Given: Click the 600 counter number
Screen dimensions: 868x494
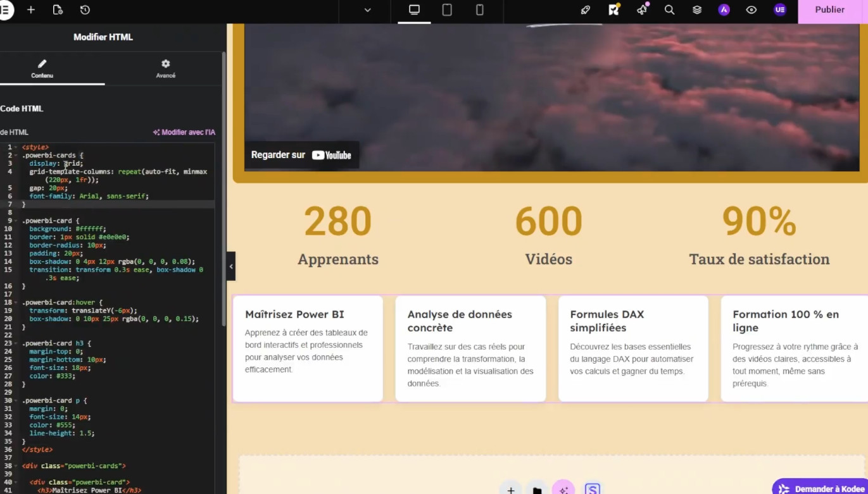Looking at the screenshot, I should click(x=548, y=221).
